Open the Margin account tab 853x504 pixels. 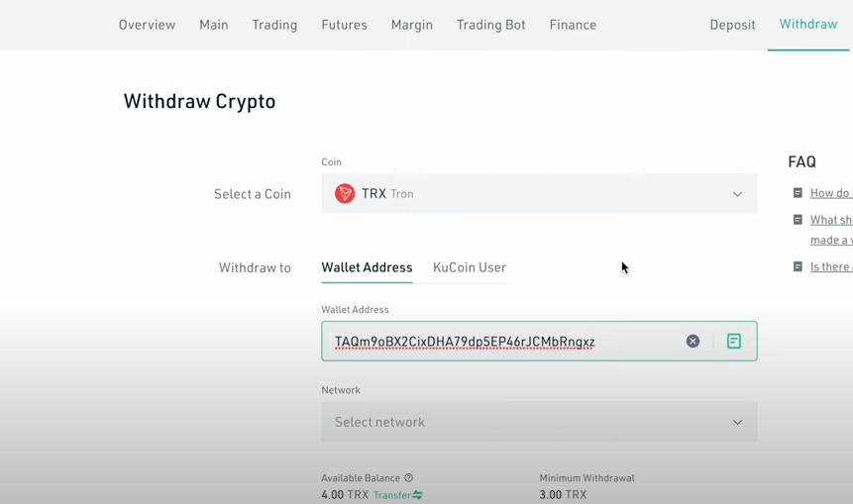[x=411, y=25]
